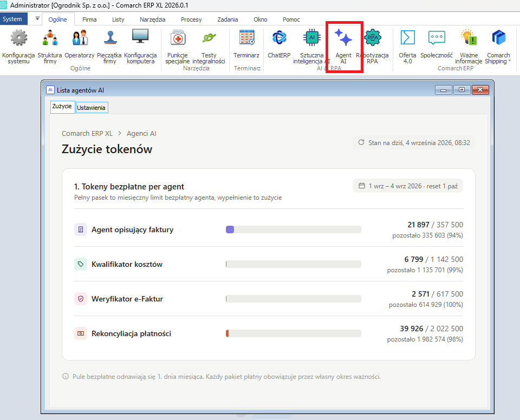520x420 pixels.
Task: Click text pozostało 1 982 574 (98%)
Action: tap(425, 339)
